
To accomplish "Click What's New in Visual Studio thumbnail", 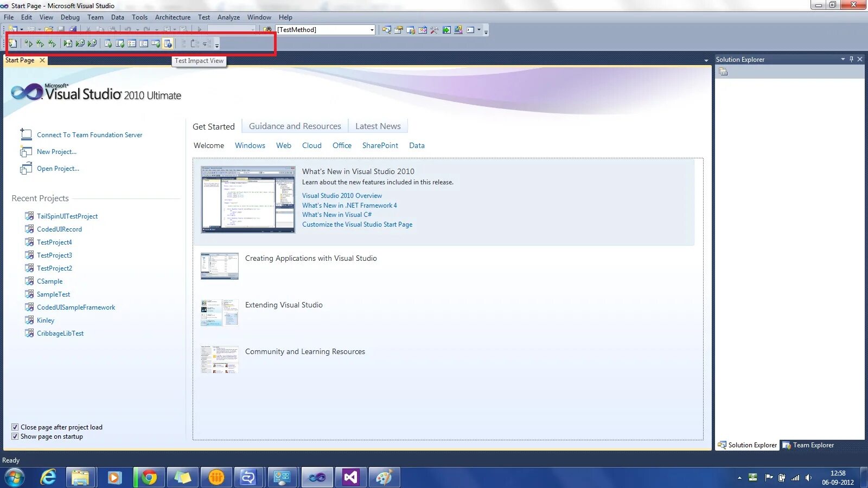I will [x=248, y=199].
